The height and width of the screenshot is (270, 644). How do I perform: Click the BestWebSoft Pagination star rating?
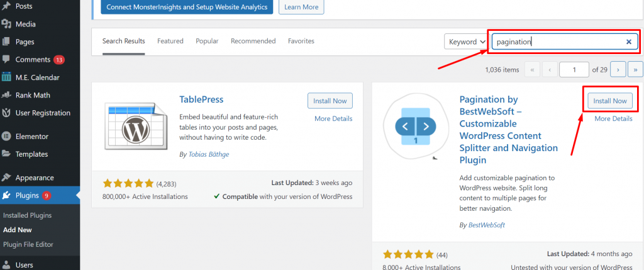(408, 254)
